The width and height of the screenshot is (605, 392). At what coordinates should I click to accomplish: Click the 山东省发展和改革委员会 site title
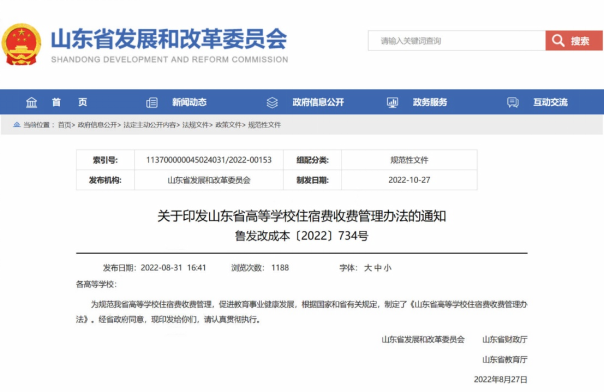[169, 39]
